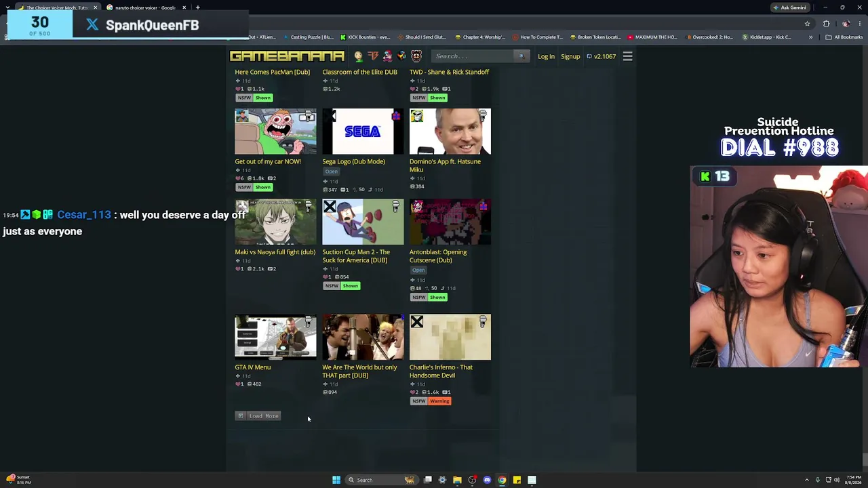Viewport: 868px width, 488px height.
Task: Open the Windows Start menu
Action: click(x=336, y=480)
